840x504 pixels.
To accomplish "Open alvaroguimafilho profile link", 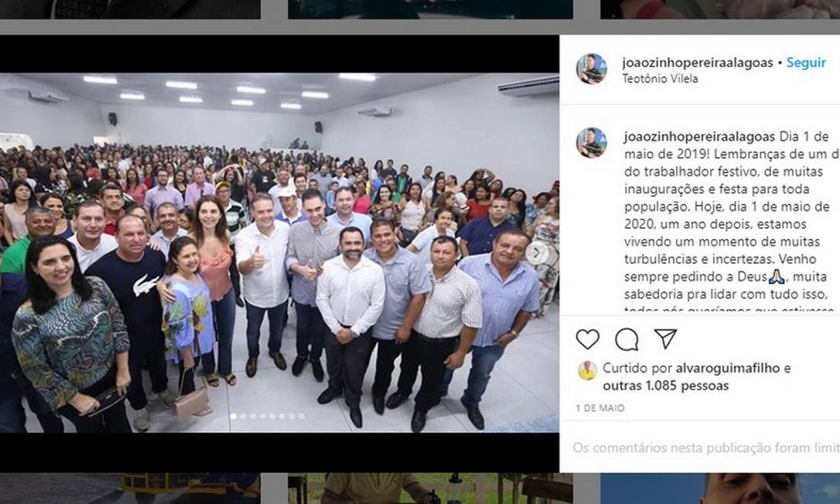I will 728,368.
